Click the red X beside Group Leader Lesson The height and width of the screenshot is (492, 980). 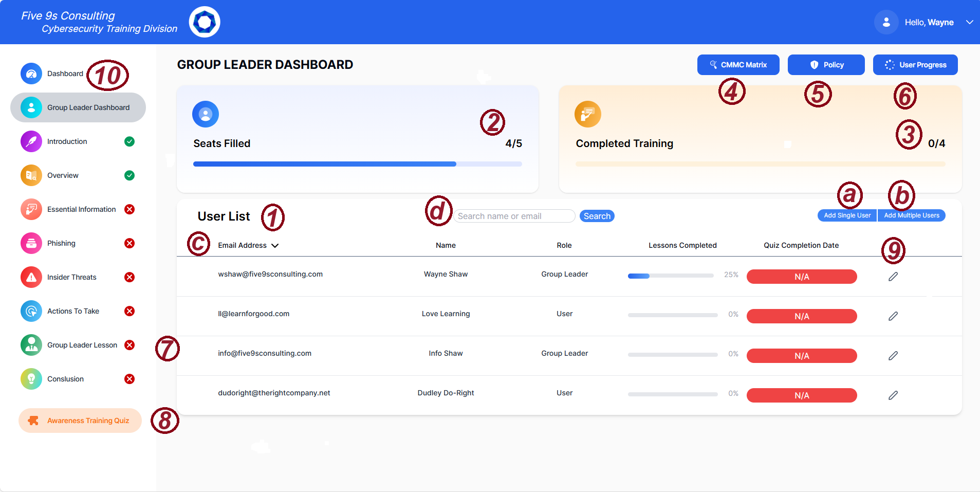pyautogui.click(x=130, y=345)
